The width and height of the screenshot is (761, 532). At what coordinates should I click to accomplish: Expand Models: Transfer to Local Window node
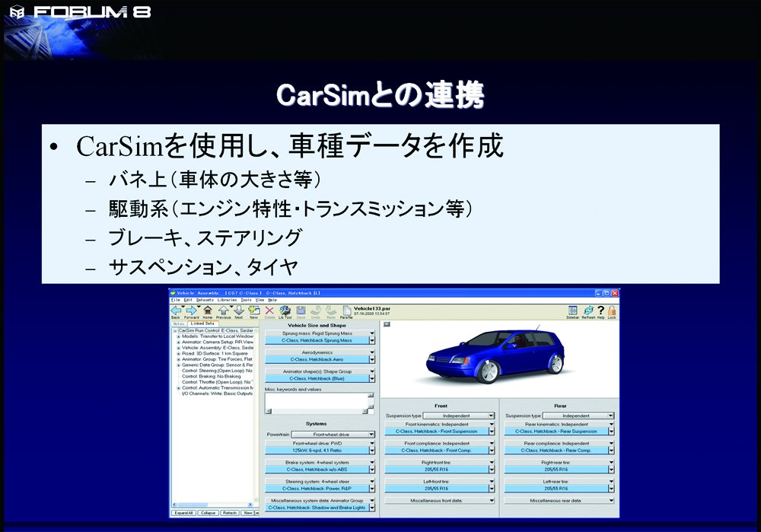[179, 336]
